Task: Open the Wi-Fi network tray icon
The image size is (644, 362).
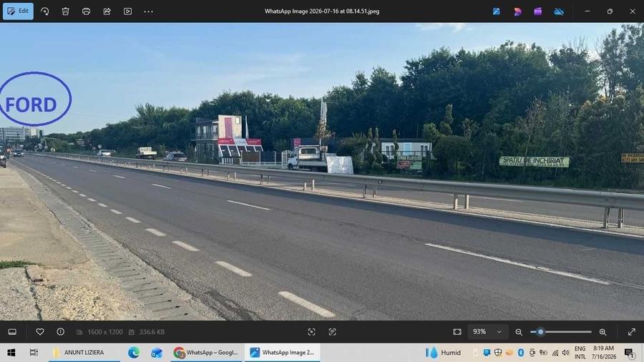Action: (x=555, y=353)
